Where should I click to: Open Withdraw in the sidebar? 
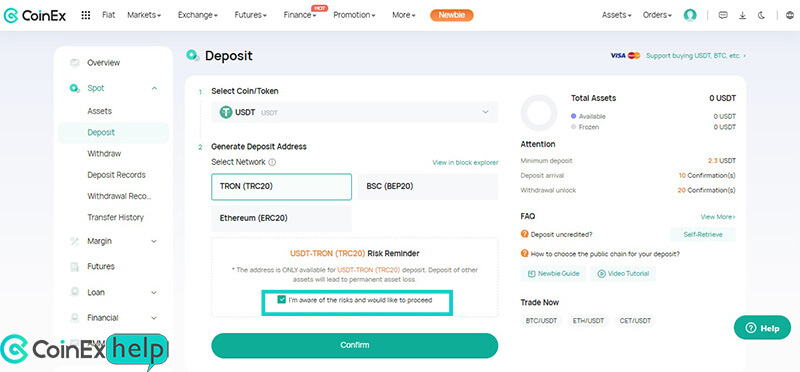[x=104, y=154]
